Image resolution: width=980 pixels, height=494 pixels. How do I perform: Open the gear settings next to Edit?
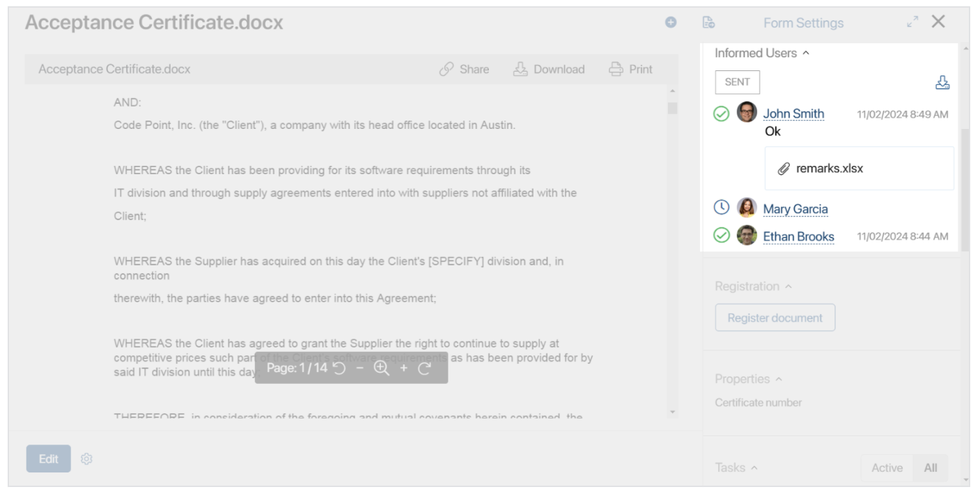click(86, 458)
